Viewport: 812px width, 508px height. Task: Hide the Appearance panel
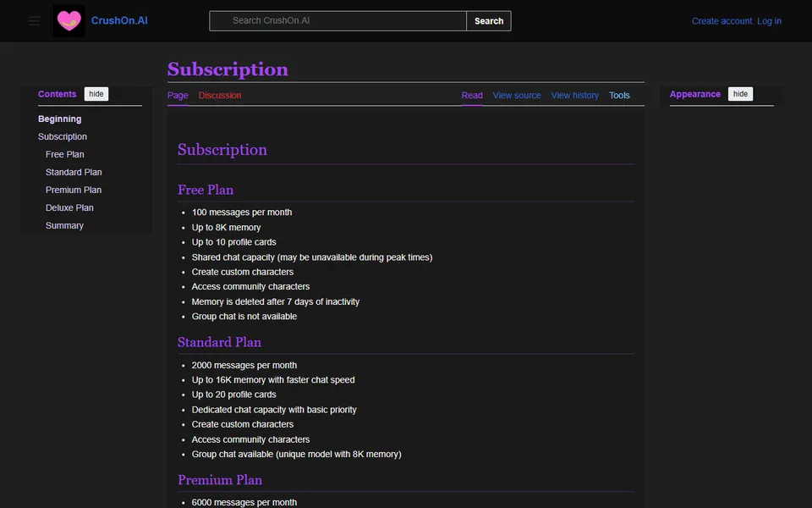[x=740, y=94]
